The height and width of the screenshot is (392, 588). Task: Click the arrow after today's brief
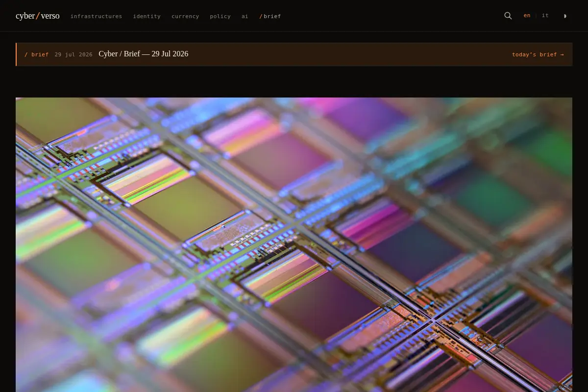pyautogui.click(x=562, y=54)
